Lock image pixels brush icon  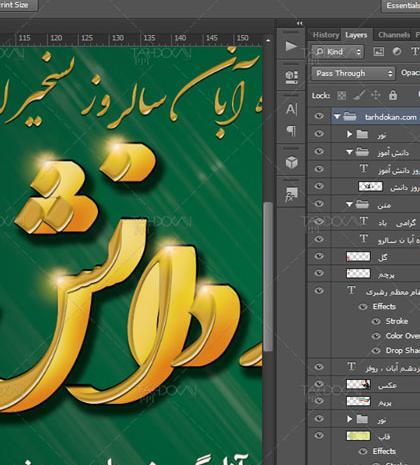coord(359,96)
